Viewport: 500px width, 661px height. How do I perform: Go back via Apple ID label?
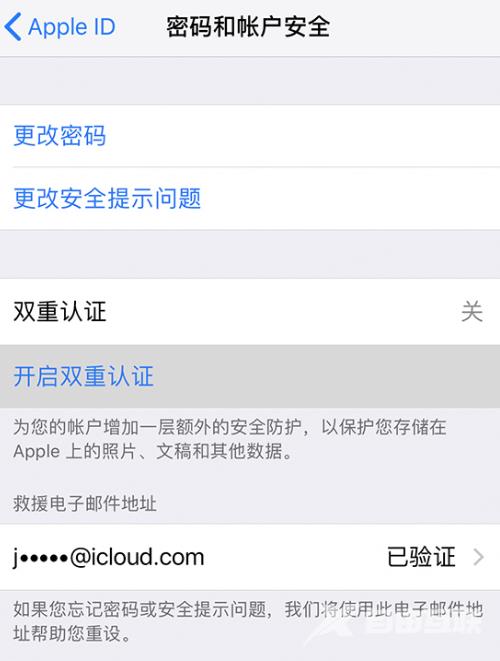pyautogui.click(x=72, y=27)
